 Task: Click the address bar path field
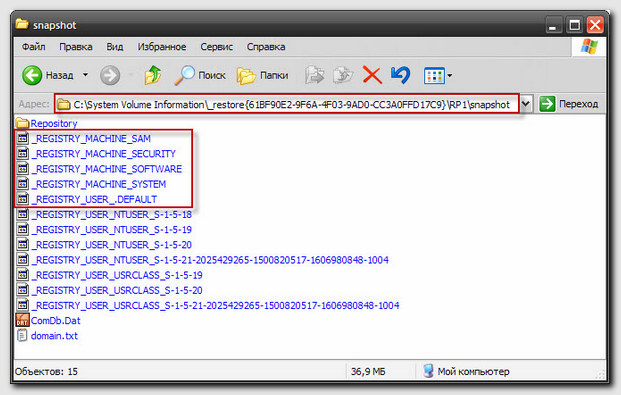(287, 104)
